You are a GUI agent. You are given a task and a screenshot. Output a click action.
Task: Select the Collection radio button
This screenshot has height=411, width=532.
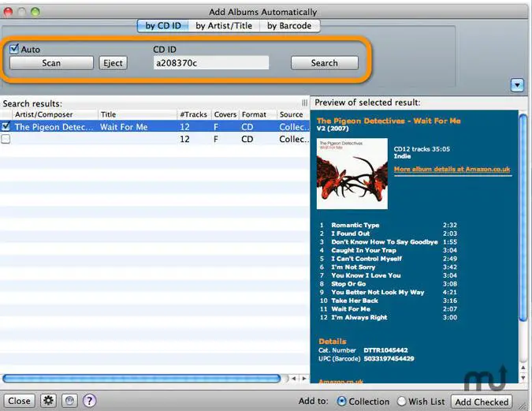click(x=341, y=402)
